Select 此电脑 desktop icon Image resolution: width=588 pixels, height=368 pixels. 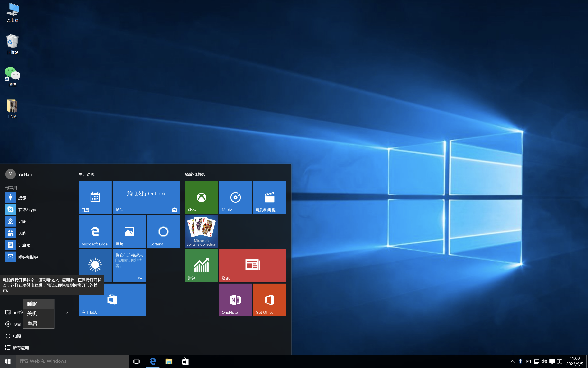click(x=12, y=12)
